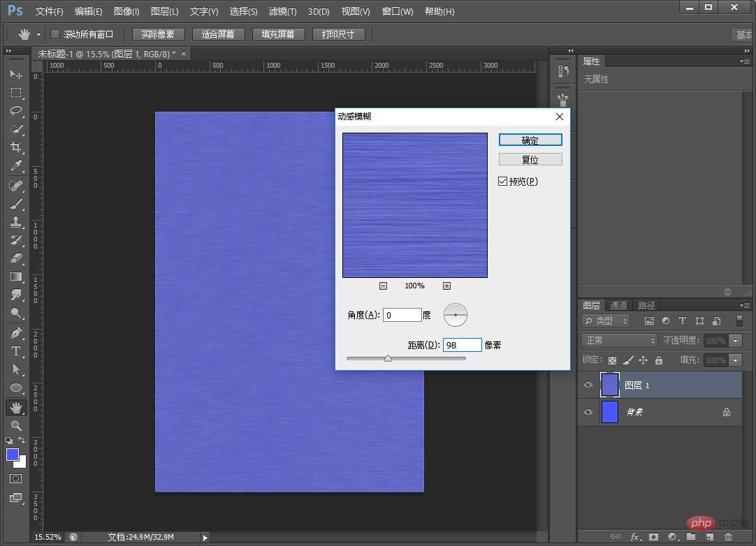
Task: Select the Zoom tool in toolbar
Action: tap(16, 425)
